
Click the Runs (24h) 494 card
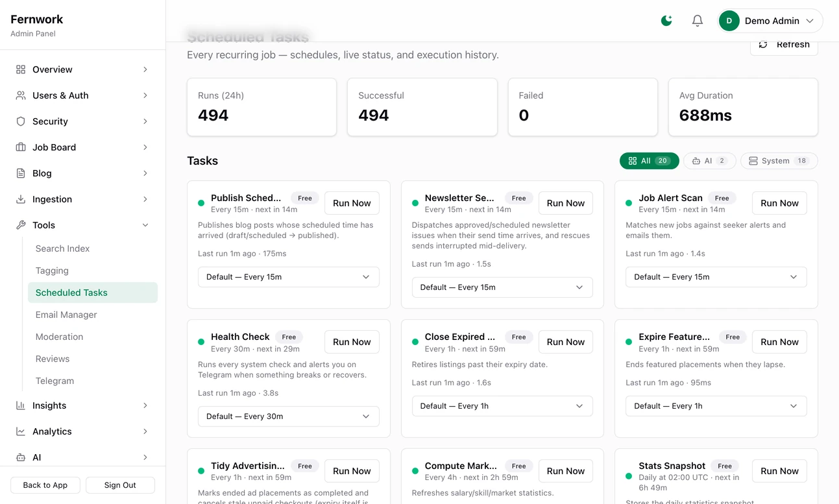(x=261, y=107)
